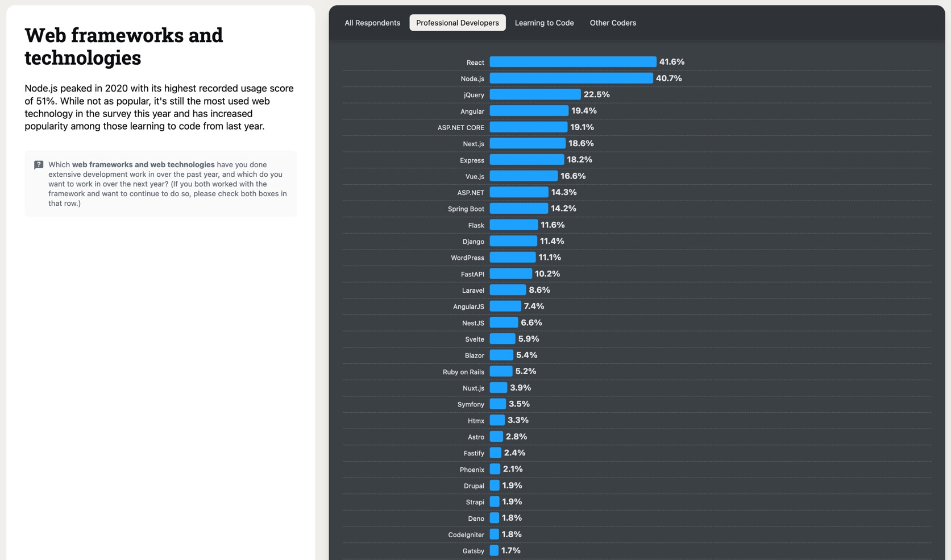Select the jQuery row label

474,95
